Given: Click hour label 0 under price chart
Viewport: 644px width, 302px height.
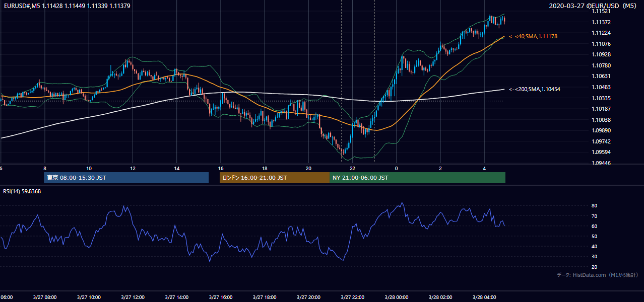Looking at the screenshot, I should [x=397, y=168].
